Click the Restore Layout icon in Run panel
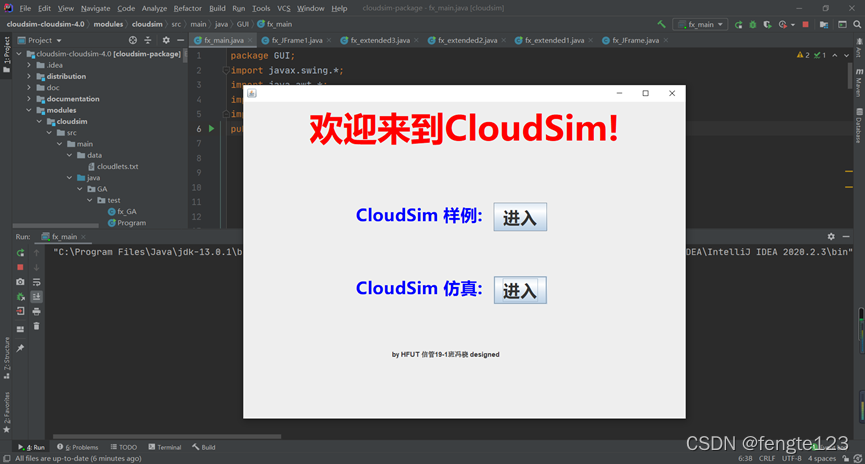The image size is (865, 464). (20, 329)
